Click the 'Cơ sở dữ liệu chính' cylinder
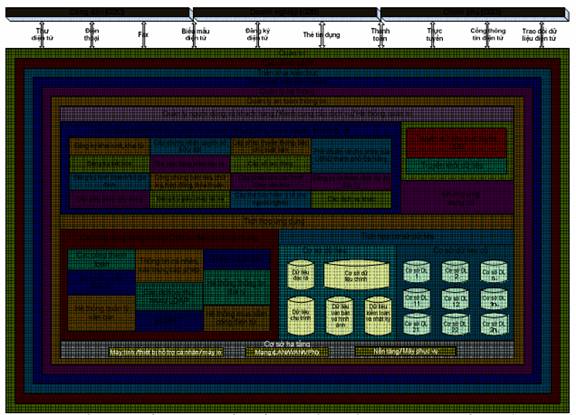Viewport: 576px width, 415px height. pyautogui.click(x=356, y=275)
